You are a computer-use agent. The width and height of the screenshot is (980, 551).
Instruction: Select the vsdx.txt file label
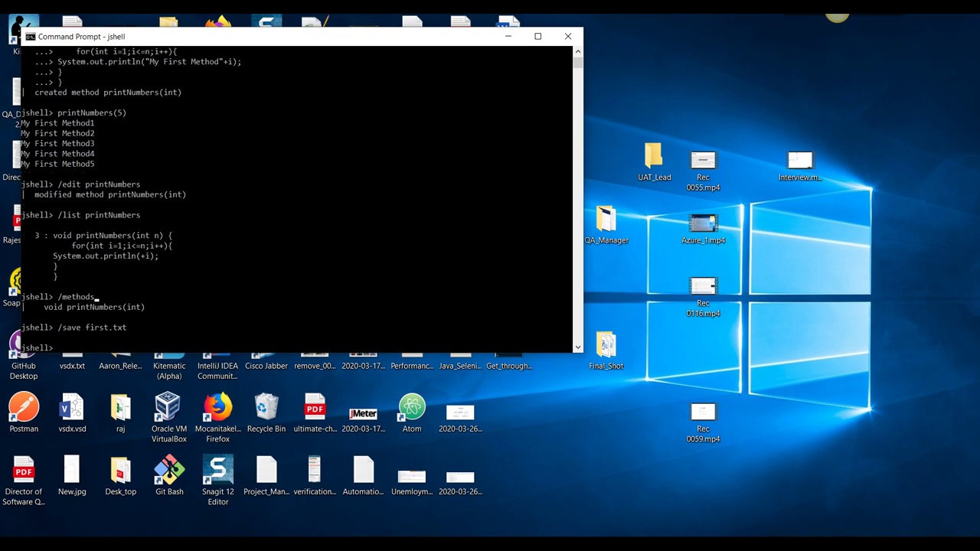pyautogui.click(x=72, y=366)
